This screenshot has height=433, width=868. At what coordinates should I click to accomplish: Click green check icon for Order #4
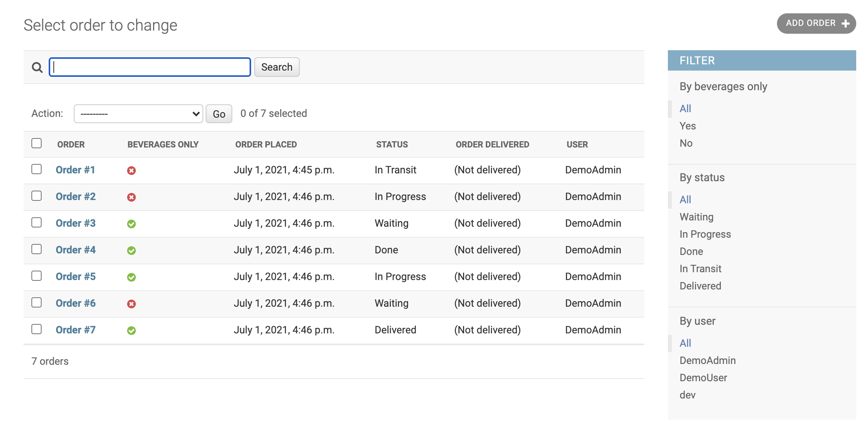[131, 251]
